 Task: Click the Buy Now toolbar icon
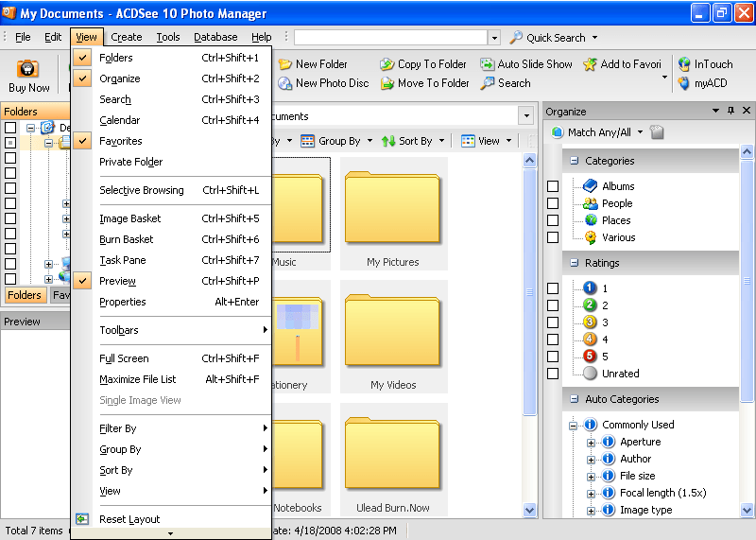point(27,68)
